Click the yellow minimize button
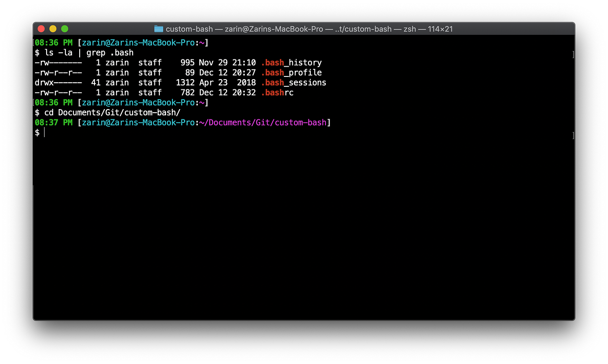 tap(52, 28)
